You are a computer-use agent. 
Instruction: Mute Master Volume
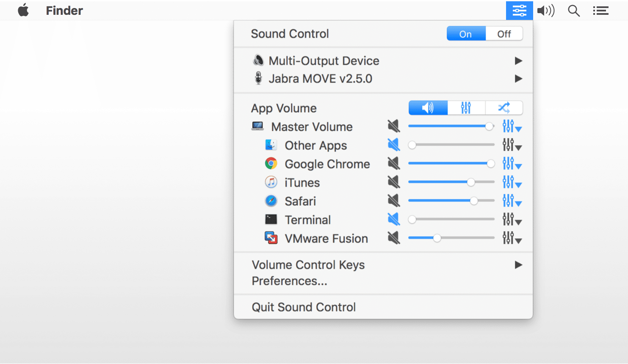[x=394, y=126]
